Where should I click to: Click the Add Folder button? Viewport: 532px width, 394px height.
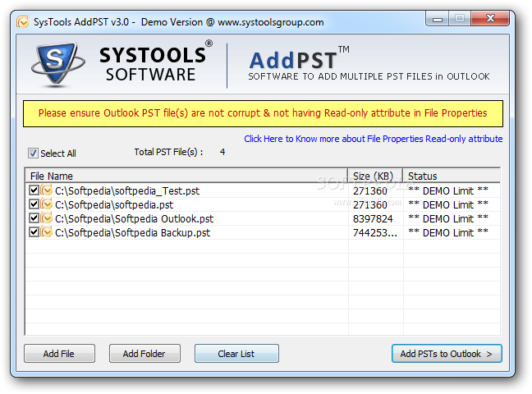tap(144, 354)
